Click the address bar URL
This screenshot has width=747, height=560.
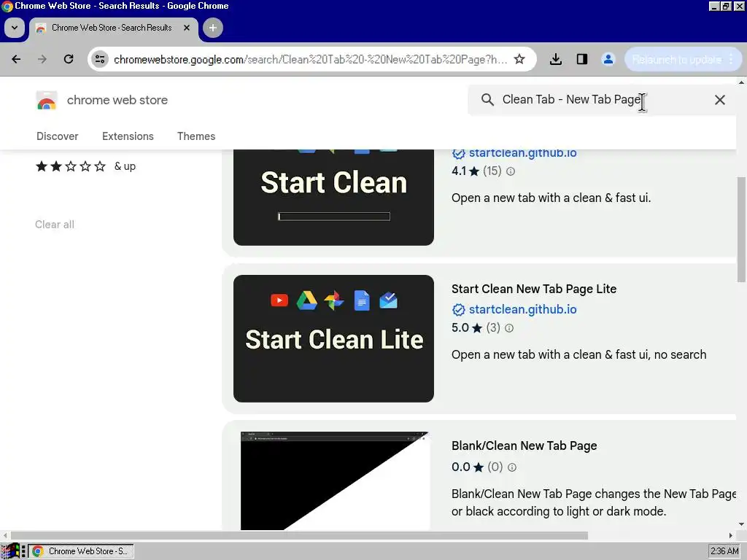tap(310, 60)
